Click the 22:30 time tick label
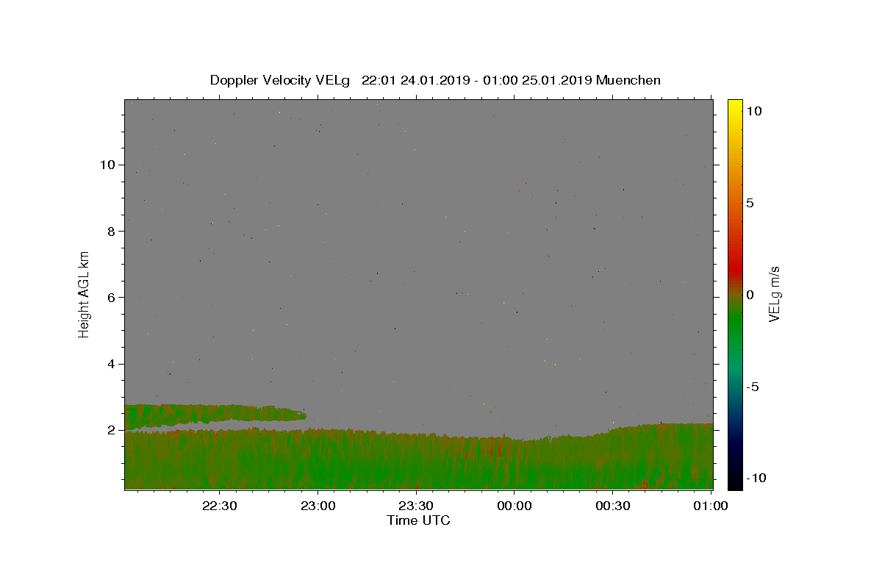This screenshot has width=882, height=588. tap(219, 506)
